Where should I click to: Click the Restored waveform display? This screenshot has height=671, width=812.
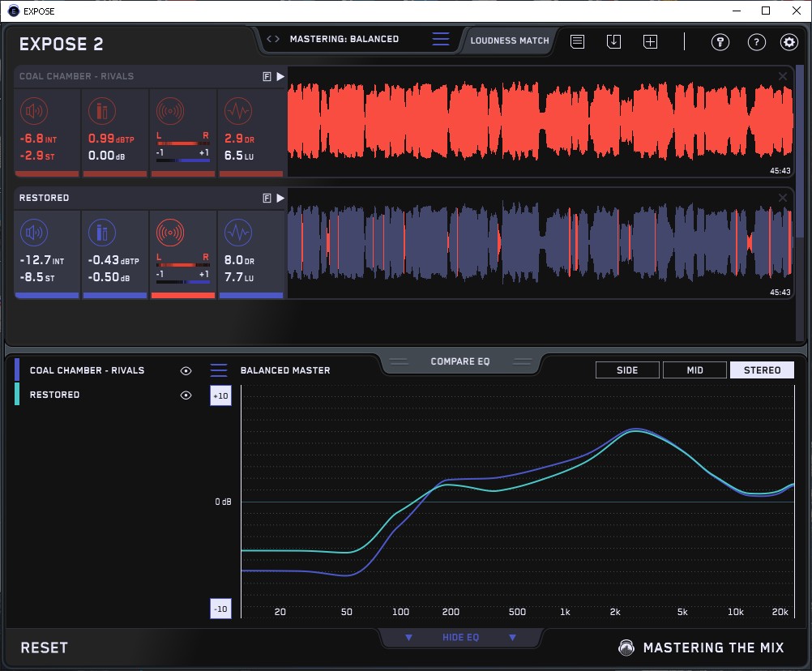(539, 243)
